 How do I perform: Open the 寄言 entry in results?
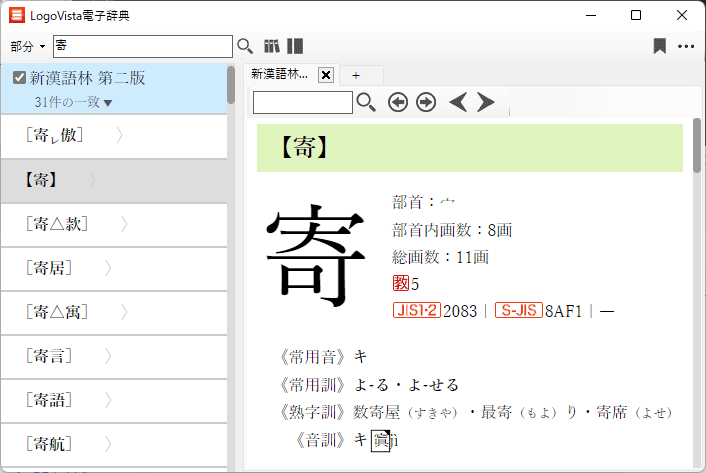click(x=54, y=356)
